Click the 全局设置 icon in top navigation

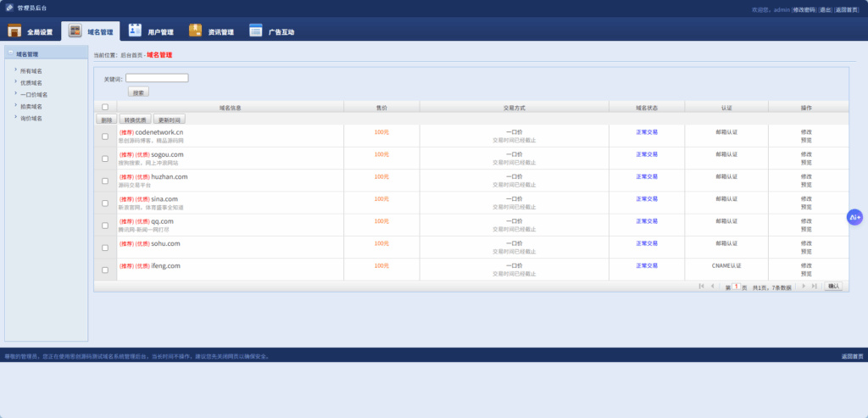point(14,31)
